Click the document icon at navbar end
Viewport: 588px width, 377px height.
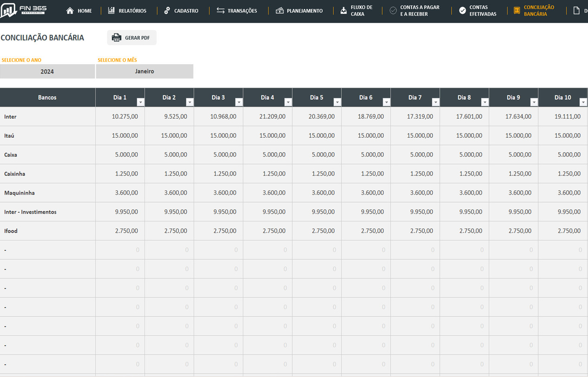tap(576, 10)
